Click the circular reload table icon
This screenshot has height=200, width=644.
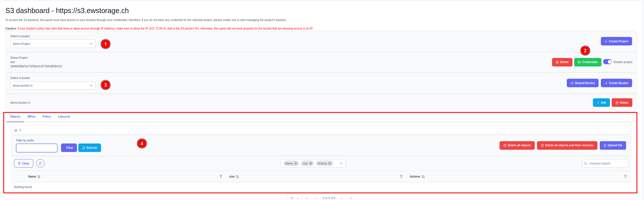[x=40, y=163]
